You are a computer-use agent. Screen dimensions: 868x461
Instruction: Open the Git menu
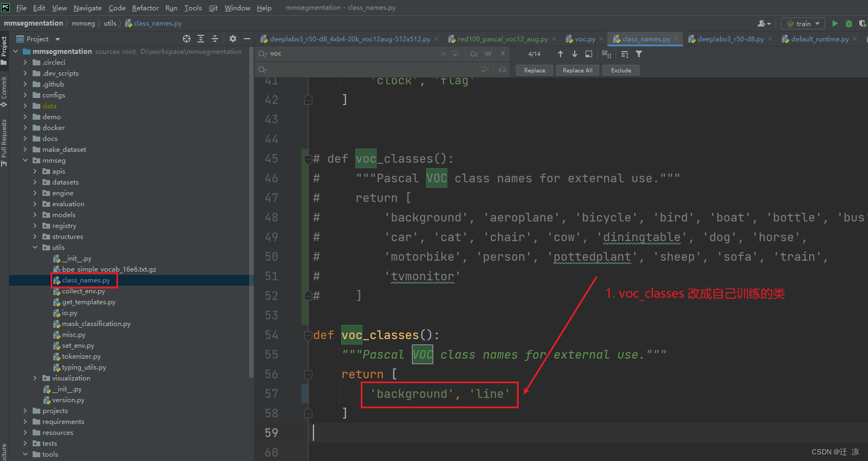213,8
